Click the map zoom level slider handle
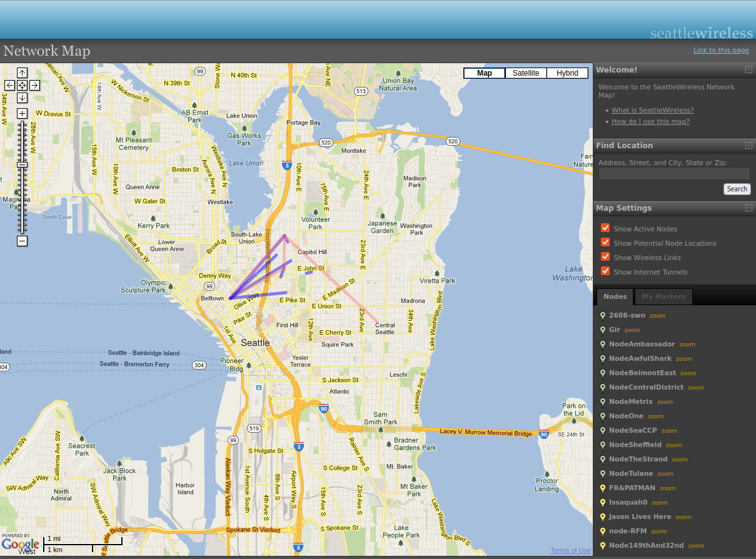This screenshot has width=756, height=559. coord(22,164)
